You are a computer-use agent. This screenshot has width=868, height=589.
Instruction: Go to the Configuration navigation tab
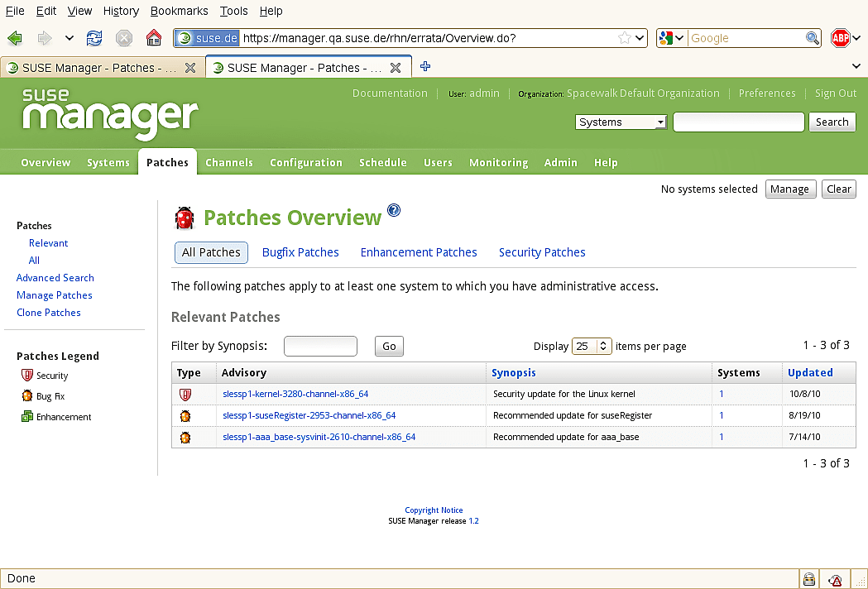(x=306, y=162)
